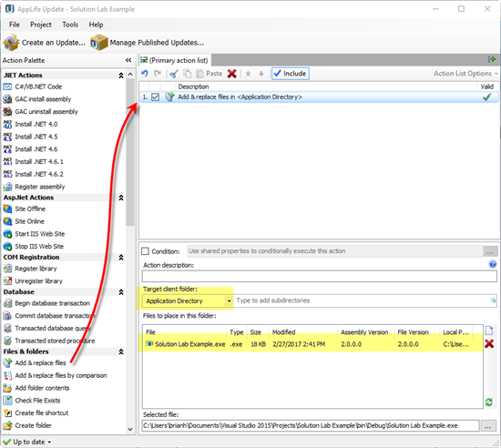Screen dimensions: 501x448
Task: Remove file with red X beside list
Action: point(489,344)
